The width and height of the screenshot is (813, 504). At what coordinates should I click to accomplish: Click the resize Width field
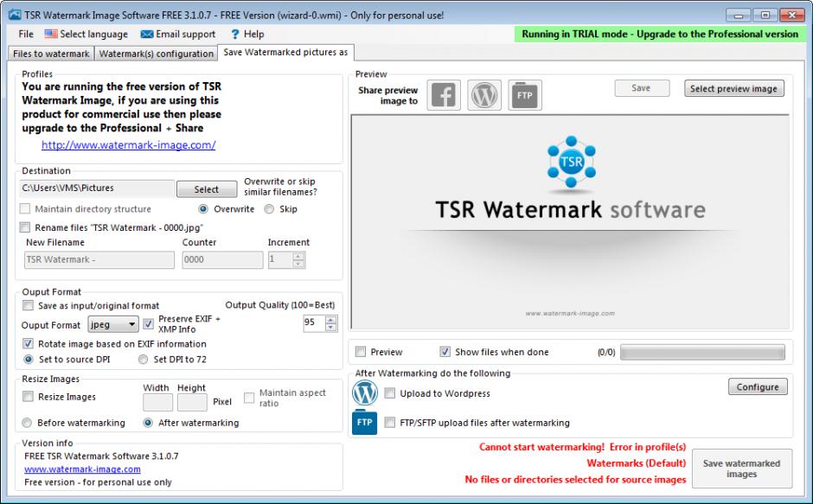tap(157, 402)
